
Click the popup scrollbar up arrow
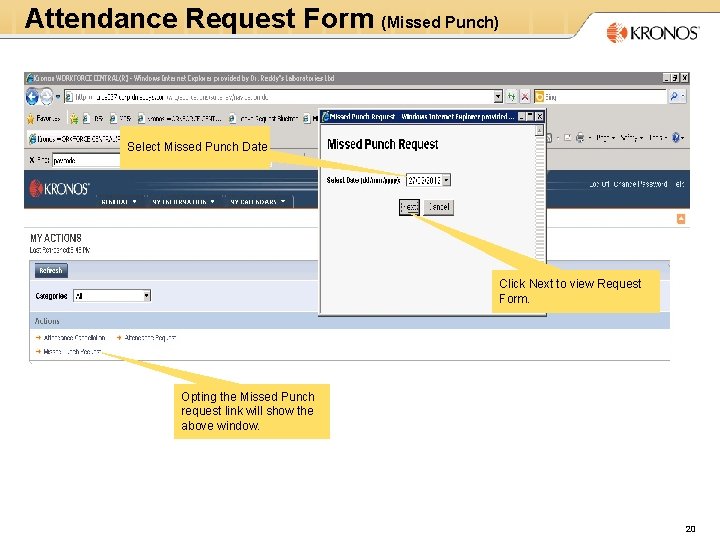540,131
